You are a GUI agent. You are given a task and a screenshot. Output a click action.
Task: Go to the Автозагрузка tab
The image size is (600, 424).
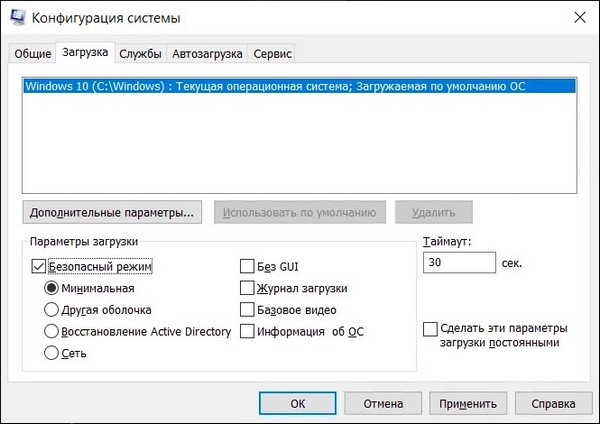coord(206,53)
